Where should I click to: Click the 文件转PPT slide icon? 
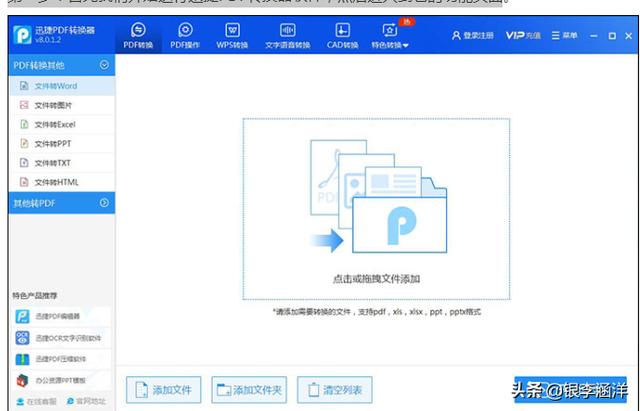24,144
